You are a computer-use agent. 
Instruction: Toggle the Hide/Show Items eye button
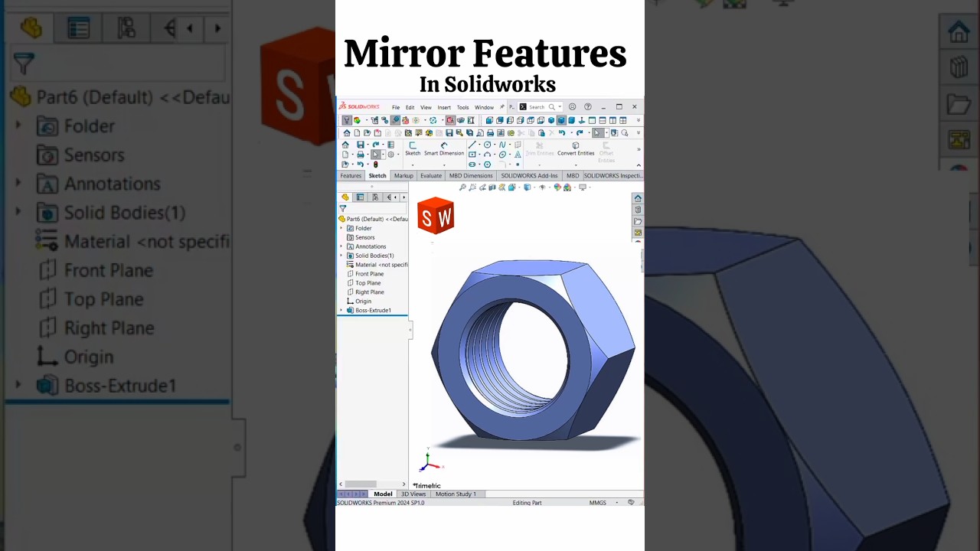(x=542, y=187)
